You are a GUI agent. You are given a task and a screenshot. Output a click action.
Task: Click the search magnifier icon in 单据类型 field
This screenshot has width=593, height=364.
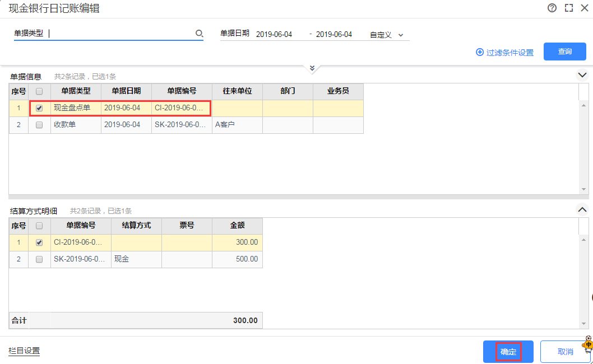[199, 34]
